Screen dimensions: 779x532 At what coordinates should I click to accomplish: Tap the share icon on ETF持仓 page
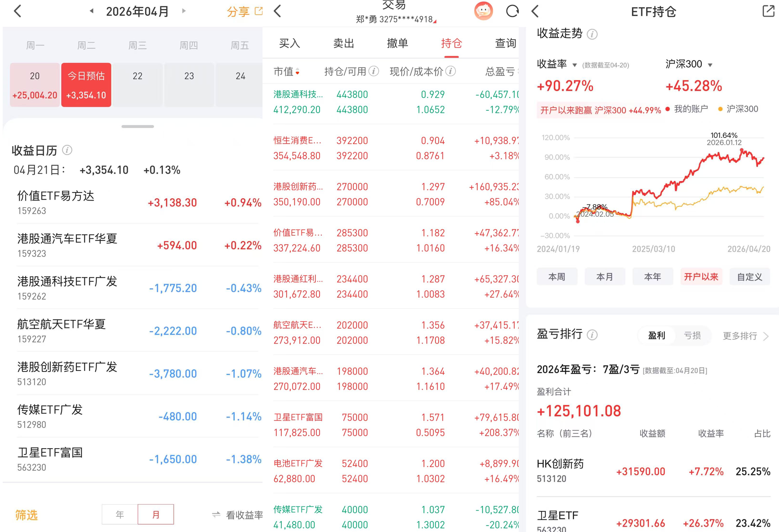[x=768, y=11]
